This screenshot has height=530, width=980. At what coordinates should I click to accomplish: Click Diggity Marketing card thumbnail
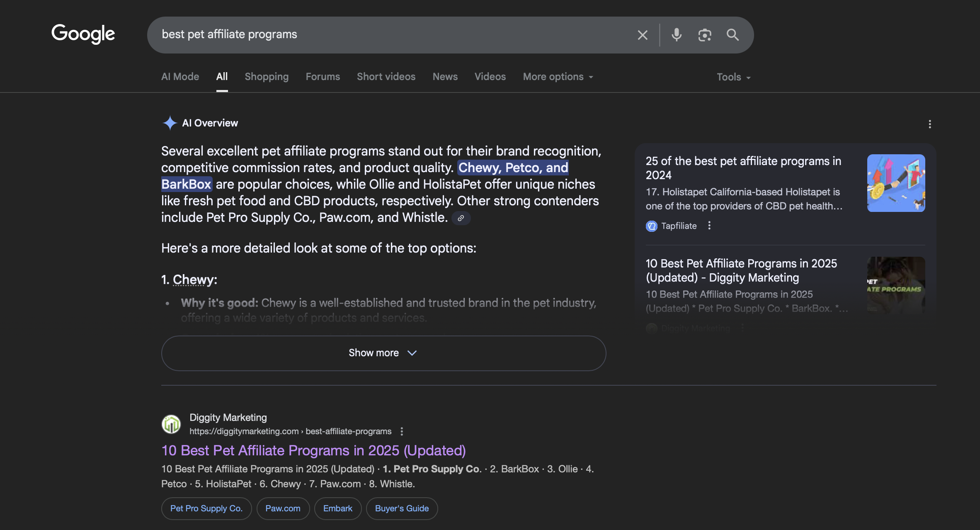tap(896, 285)
